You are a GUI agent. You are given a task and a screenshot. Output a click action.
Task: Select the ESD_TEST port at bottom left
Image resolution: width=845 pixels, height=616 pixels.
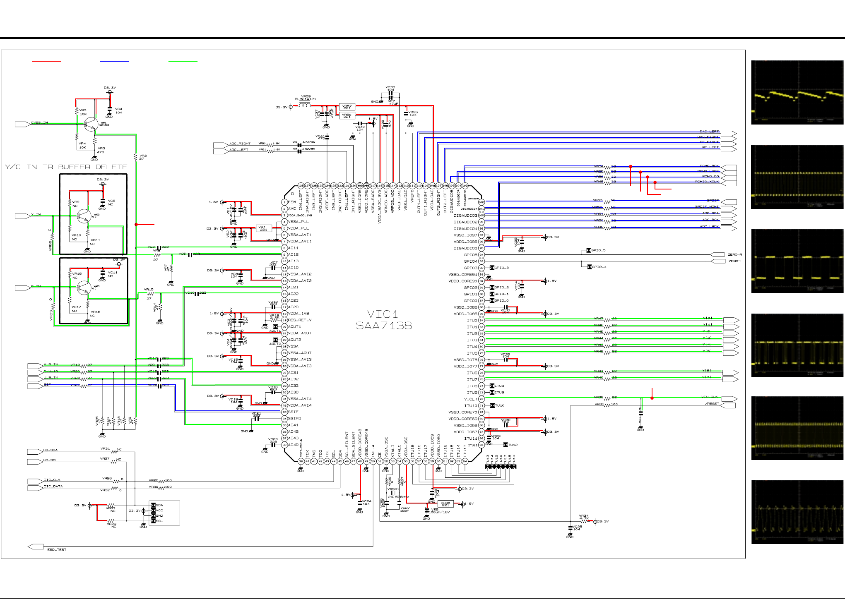[x=36, y=547]
